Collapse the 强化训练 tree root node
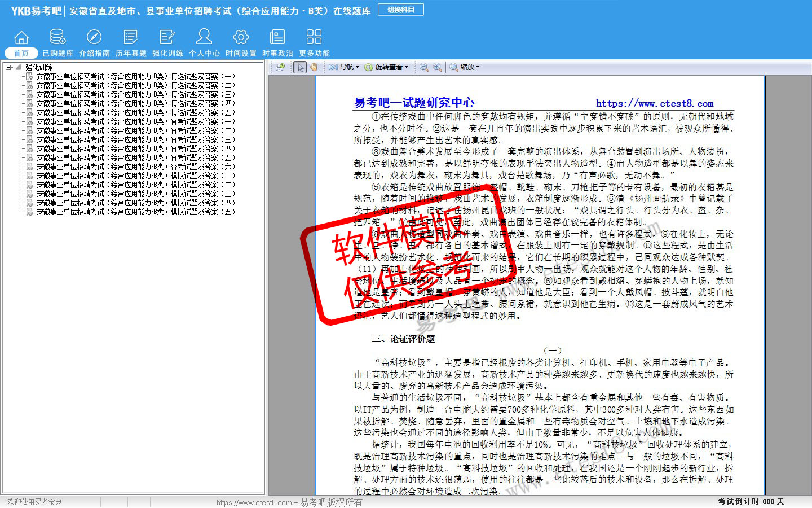The image size is (812, 508). tap(8, 67)
